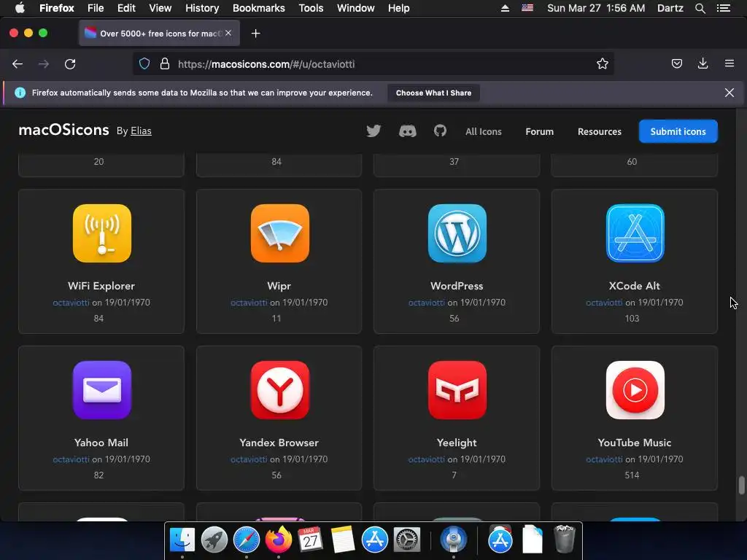Open the Discord link icon

click(x=407, y=131)
